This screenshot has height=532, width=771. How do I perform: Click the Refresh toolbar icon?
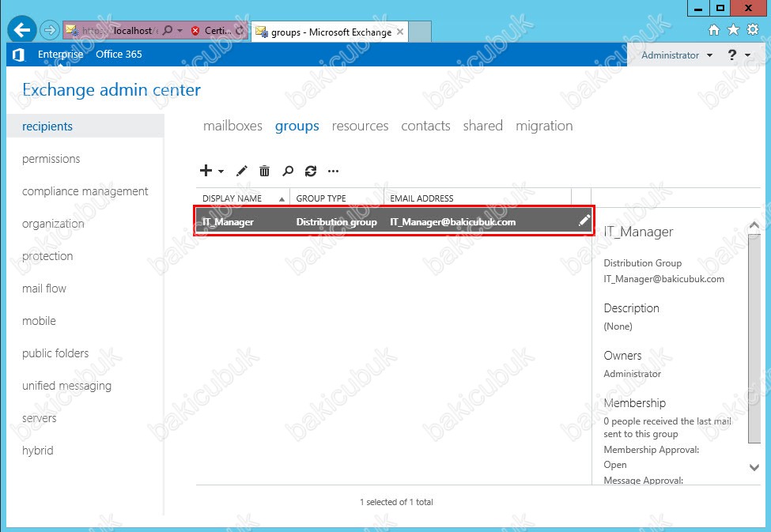pyautogui.click(x=310, y=171)
